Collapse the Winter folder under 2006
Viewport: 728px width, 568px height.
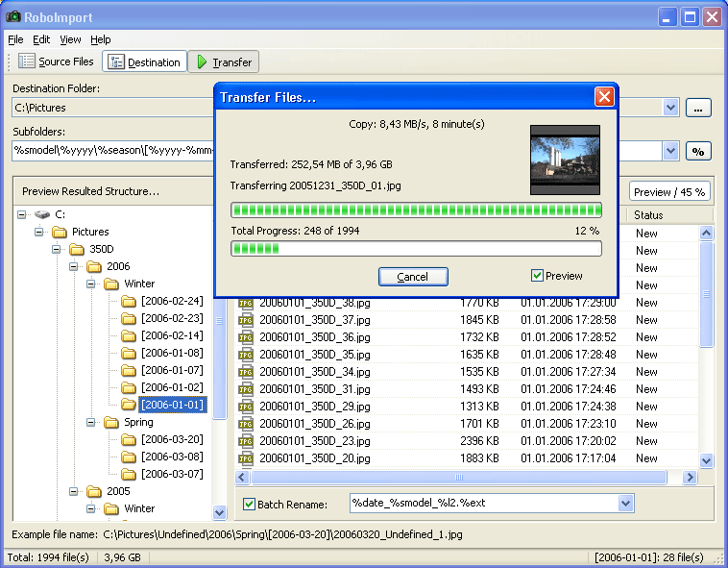point(92,284)
